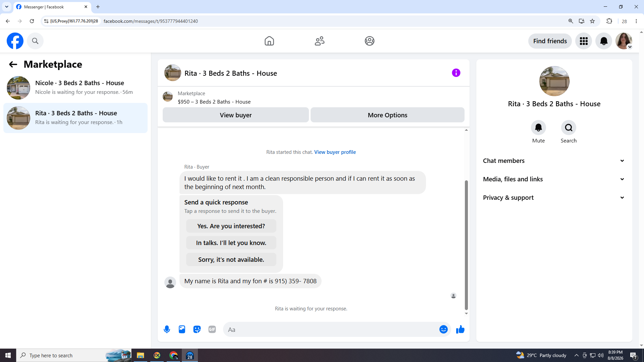Record a voice clip with microphone icon
Screen dimensions: 644x362
[x=167, y=329]
